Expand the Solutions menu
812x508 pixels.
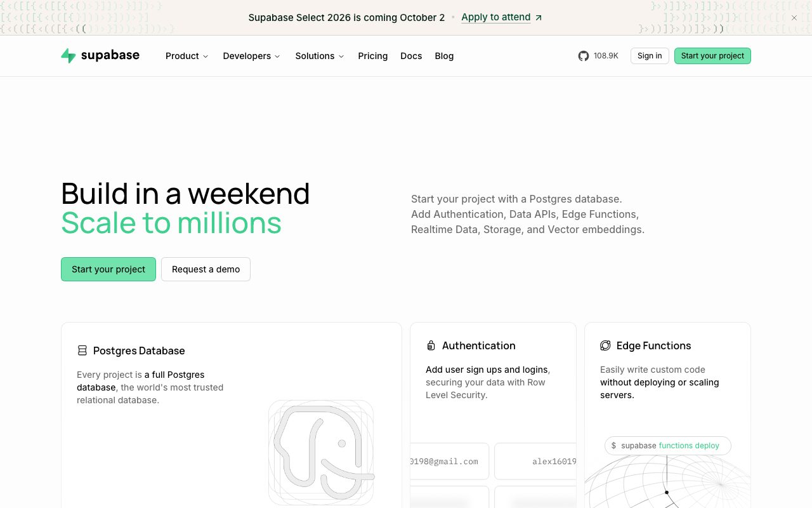pyautogui.click(x=320, y=56)
